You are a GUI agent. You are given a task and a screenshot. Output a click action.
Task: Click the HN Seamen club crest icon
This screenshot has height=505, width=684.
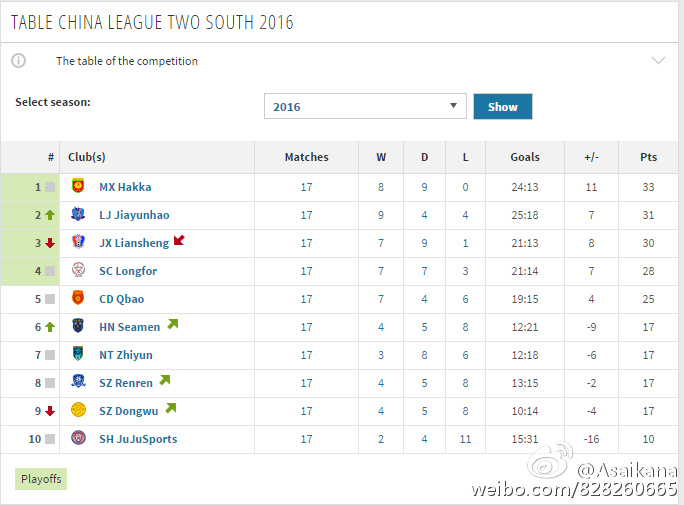(78, 326)
